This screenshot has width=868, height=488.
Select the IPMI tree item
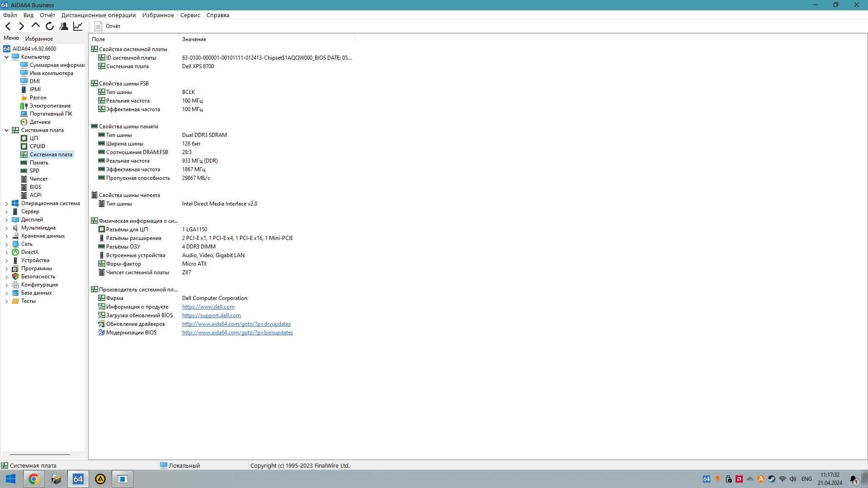tap(35, 89)
